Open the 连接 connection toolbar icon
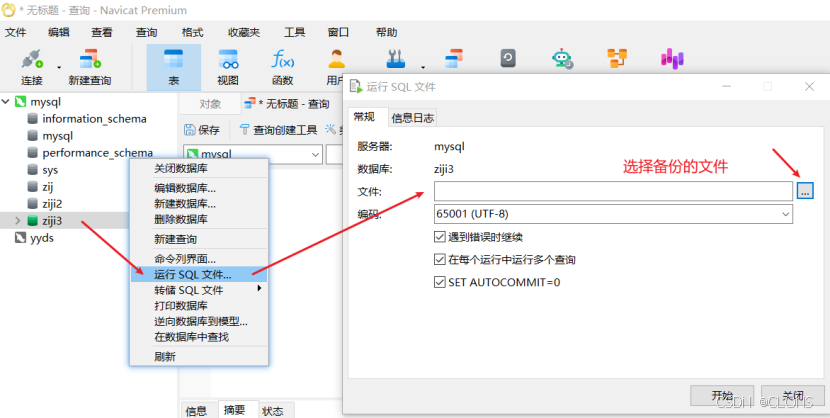Viewport: 830px width, 418px height. click(32, 67)
